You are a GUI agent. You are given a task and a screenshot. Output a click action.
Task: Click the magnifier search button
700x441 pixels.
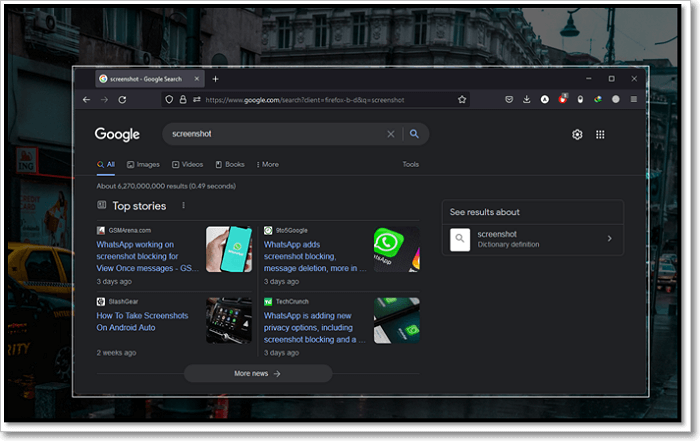point(414,134)
